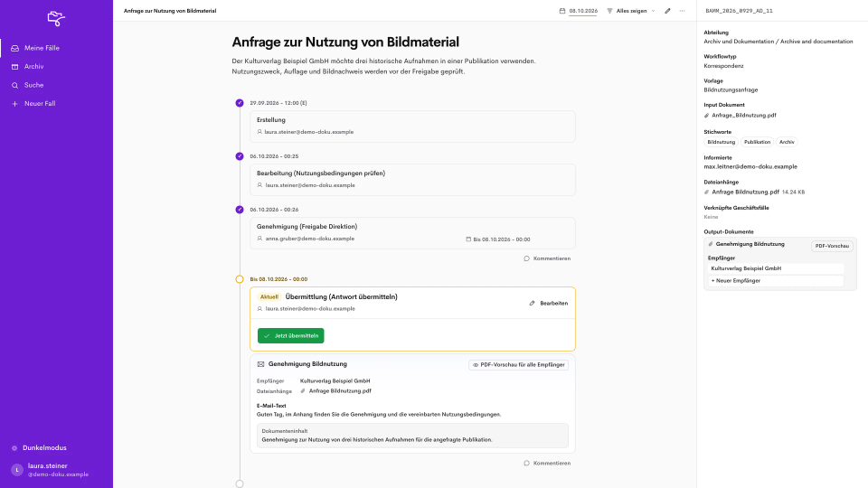Click max.leitner@demo-doku.example under Informierte
This screenshot has width=868, height=488.
pos(750,166)
